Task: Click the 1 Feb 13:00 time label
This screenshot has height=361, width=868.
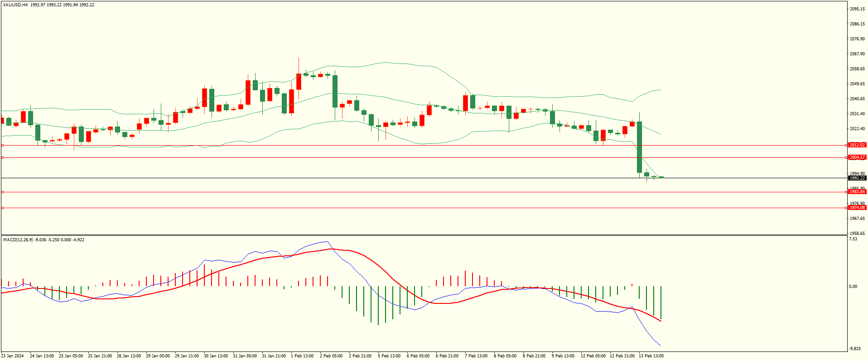Action: pyautogui.click(x=302, y=356)
